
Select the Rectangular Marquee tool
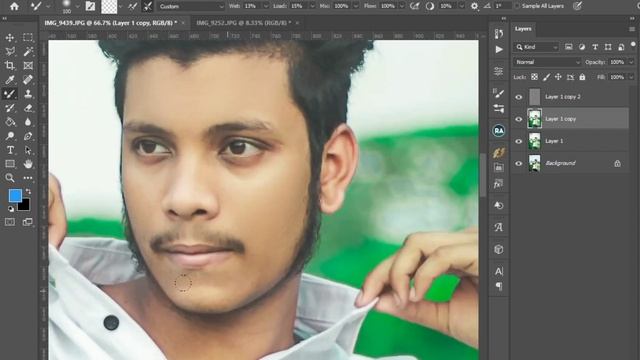pyautogui.click(x=28, y=38)
